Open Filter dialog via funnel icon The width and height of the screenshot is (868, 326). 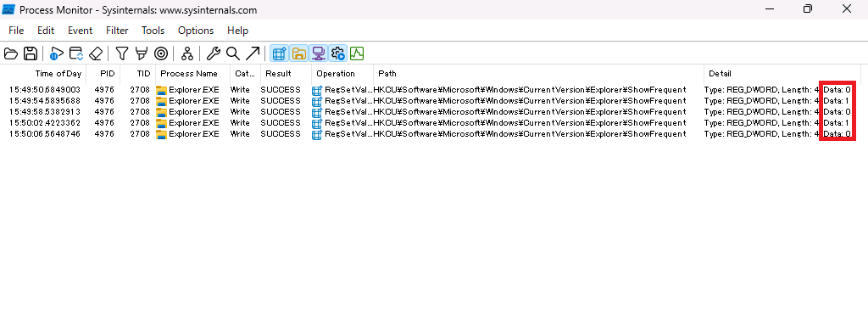coord(122,53)
